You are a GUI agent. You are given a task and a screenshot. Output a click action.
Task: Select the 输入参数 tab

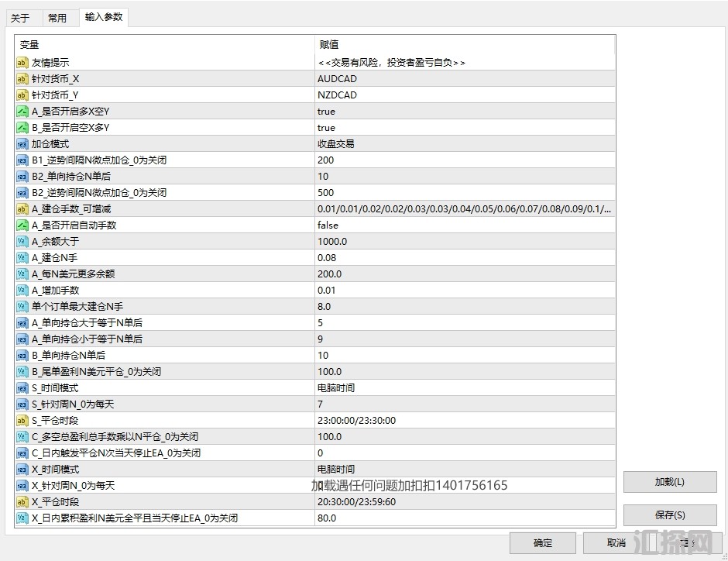[104, 17]
